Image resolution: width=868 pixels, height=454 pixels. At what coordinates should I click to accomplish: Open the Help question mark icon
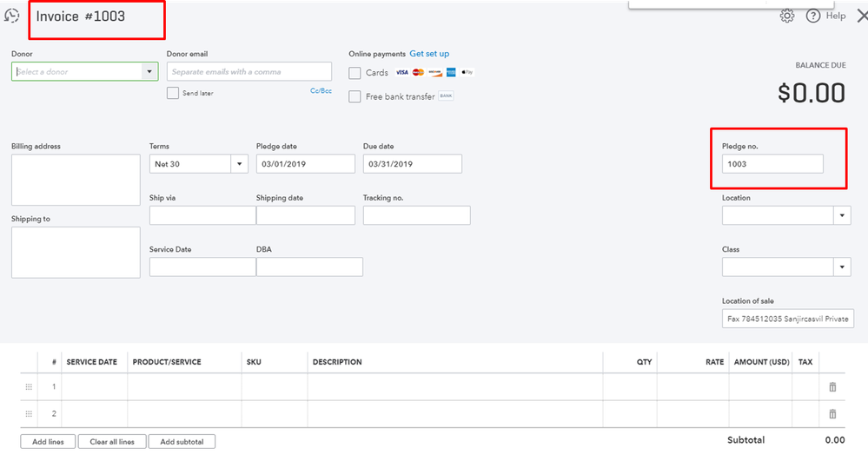[812, 16]
